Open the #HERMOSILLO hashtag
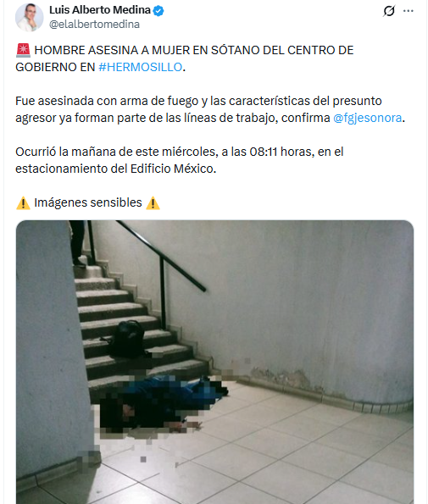 (x=140, y=67)
